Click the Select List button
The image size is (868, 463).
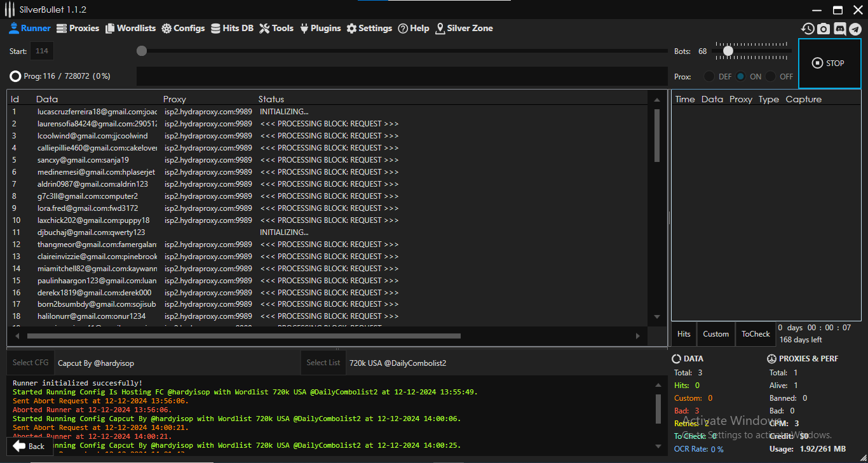pos(323,363)
